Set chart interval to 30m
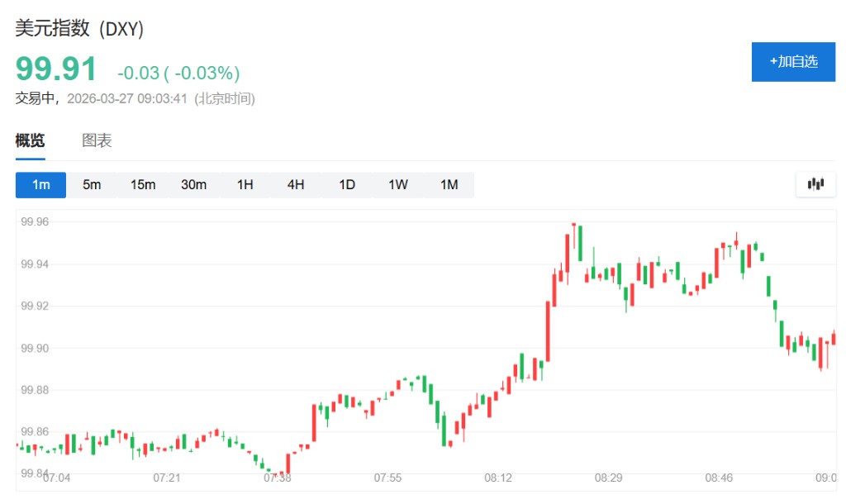The height and width of the screenshot is (504, 846). pos(193,184)
